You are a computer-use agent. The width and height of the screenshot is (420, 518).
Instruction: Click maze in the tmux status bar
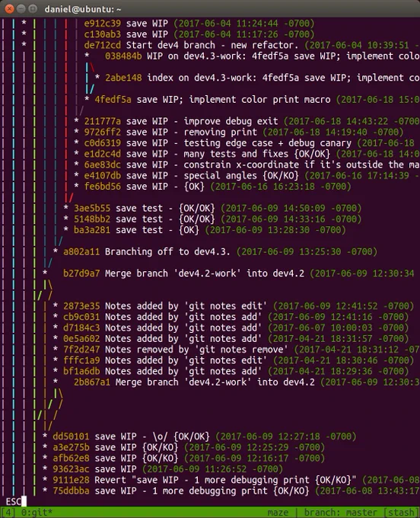(x=278, y=513)
